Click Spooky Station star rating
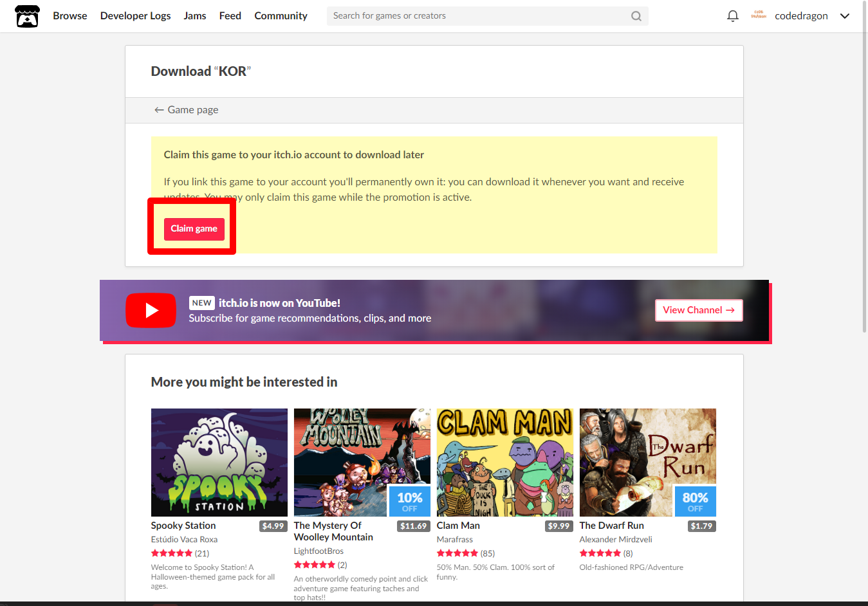This screenshot has height=606, width=868. coord(172,553)
